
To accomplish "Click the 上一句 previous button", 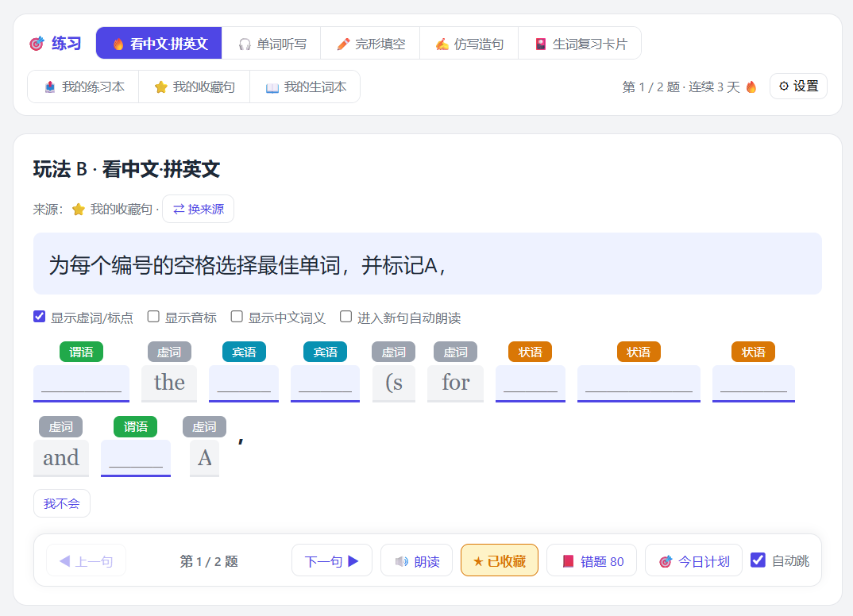I will click(86, 560).
